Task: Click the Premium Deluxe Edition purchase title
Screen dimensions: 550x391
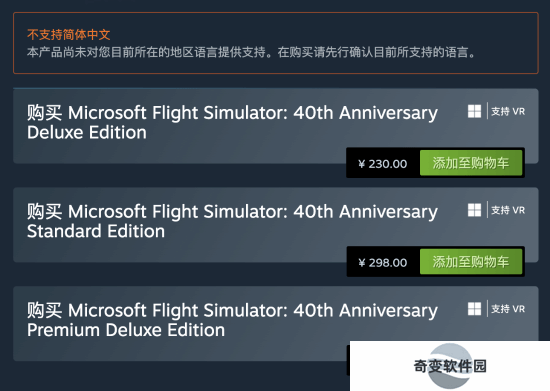Action: [x=232, y=320]
